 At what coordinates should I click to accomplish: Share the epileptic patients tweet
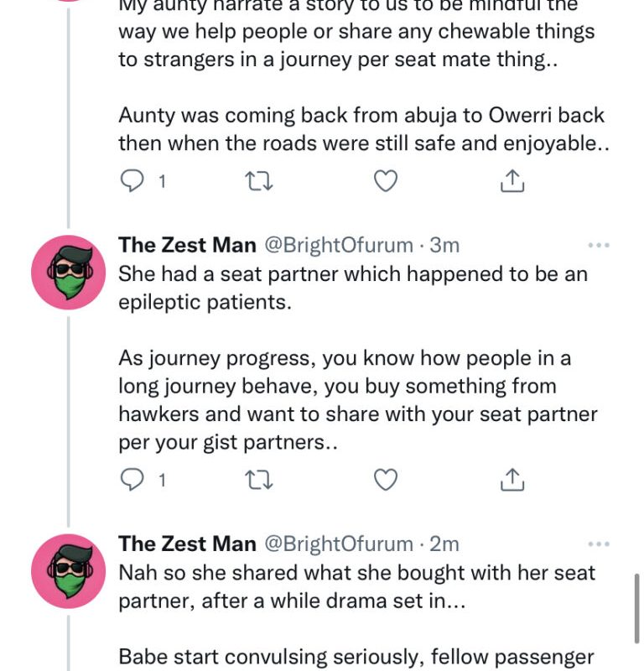tap(512, 480)
